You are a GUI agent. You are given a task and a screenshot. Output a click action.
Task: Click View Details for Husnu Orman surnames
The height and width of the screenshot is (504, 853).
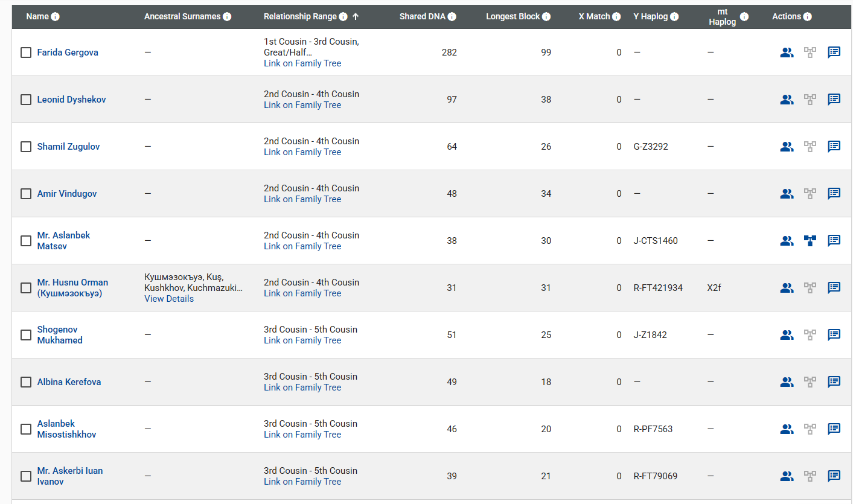tap(169, 299)
